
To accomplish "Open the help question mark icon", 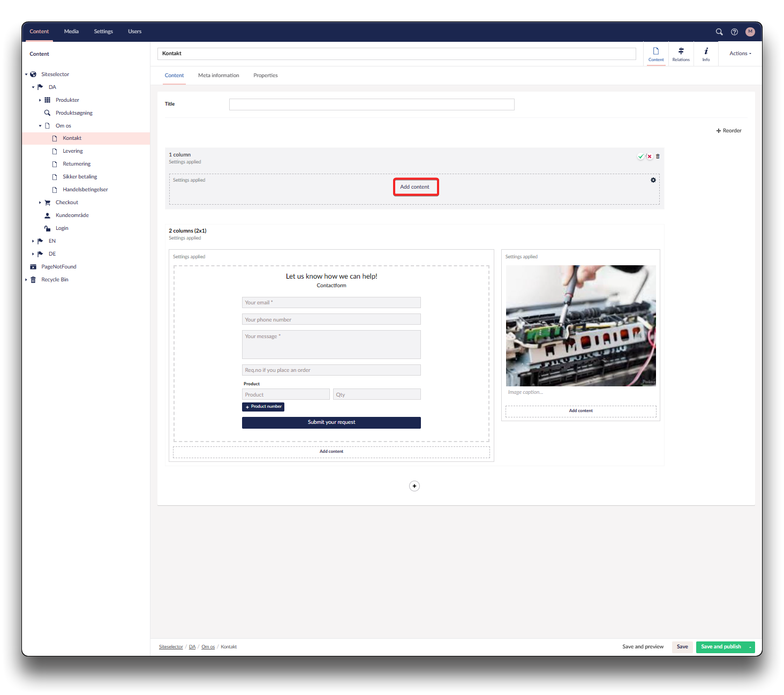I will (x=734, y=32).
